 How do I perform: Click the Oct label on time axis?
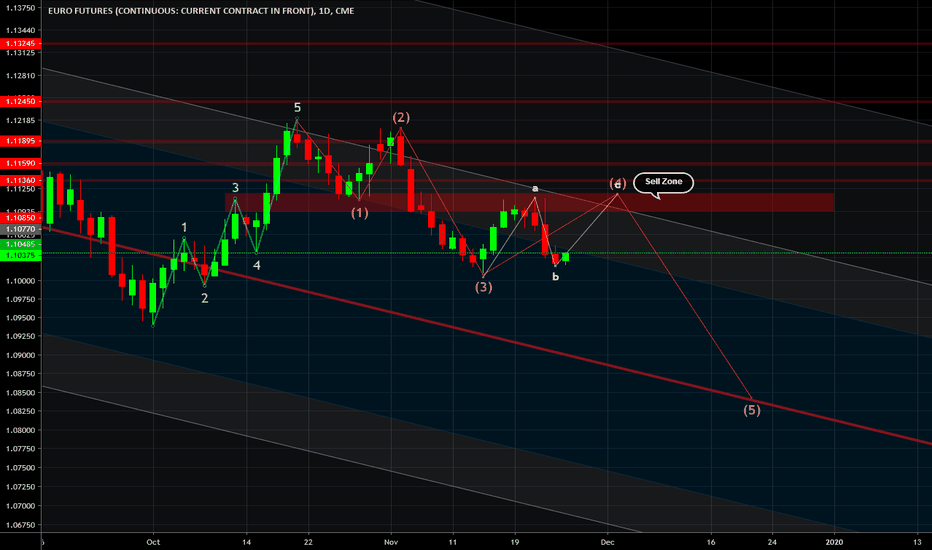pos(153,542)
